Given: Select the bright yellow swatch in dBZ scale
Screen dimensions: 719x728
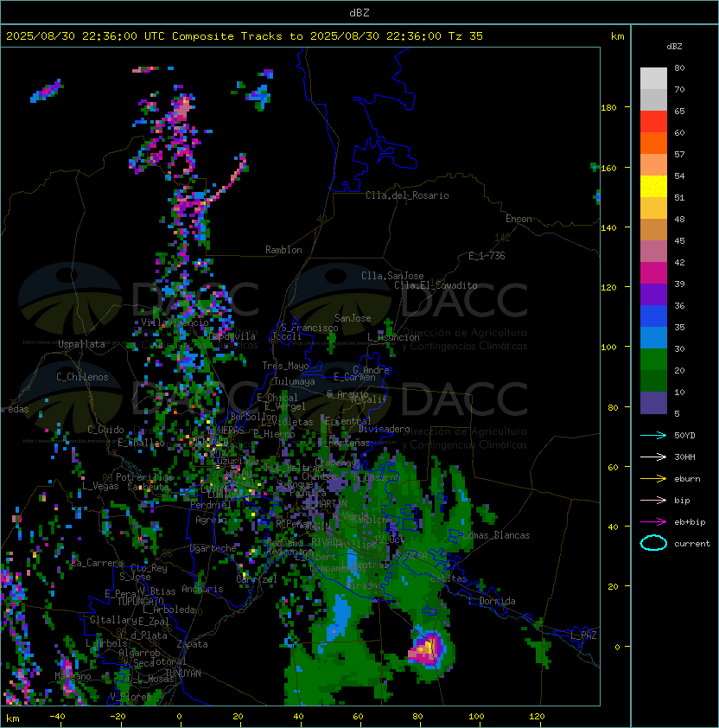Looking at the screenshot, I should [653, 187].
